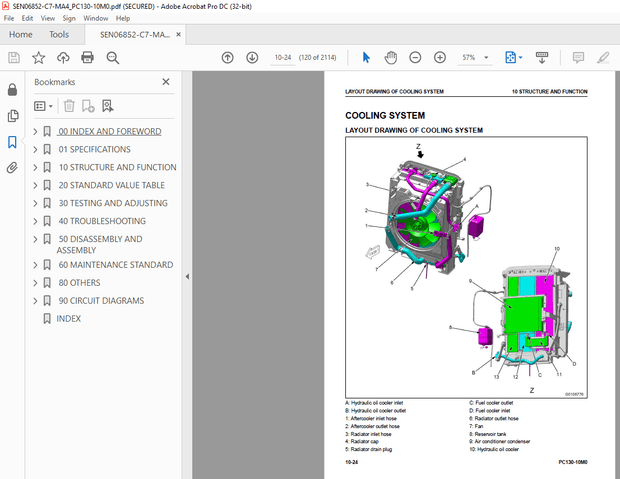Click find current bookmark icon
This screenshot has width=620, height=479.
coord(108,106)
